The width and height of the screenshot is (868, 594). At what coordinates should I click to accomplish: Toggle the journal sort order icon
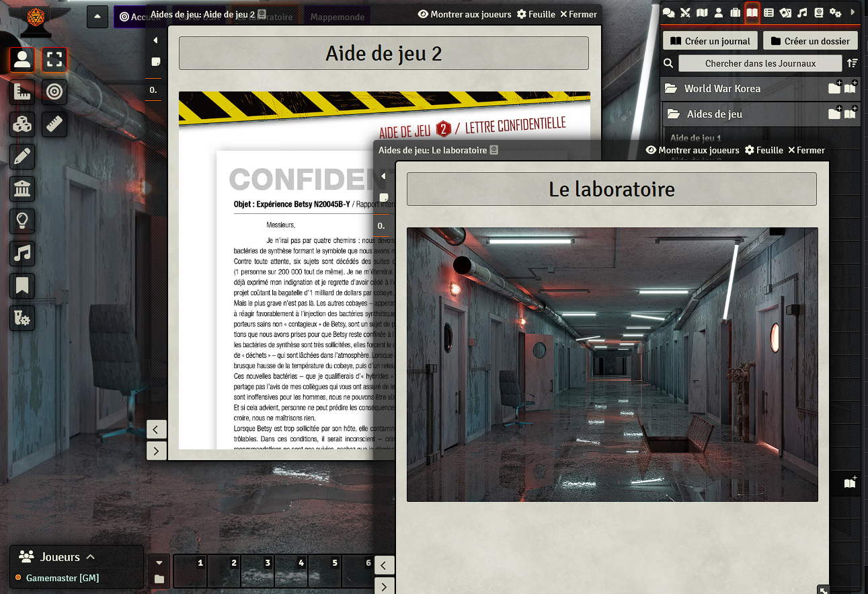pyautogui.click(x=852, y=63)
